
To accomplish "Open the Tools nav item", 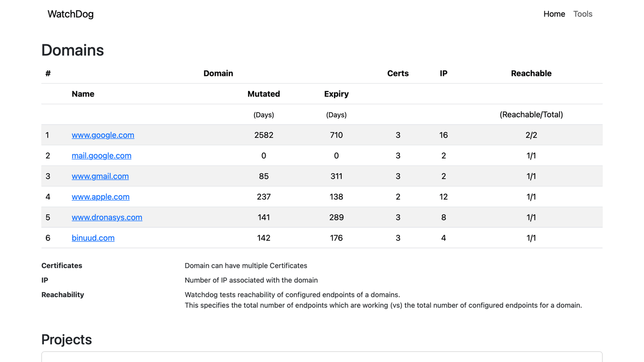I will [x=583, y=14].
